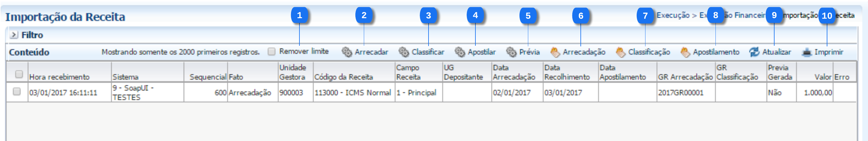This screenshot has width=868, height=141.
Task: Click the Classificação tag icon
Action: (x=620, y=52)
